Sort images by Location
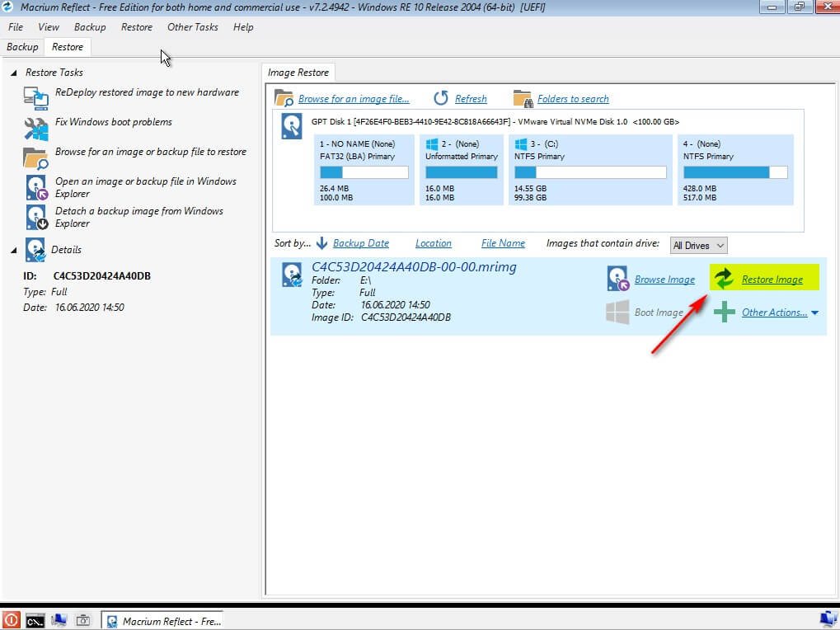 pyautogui.click(x=434, y=243)
